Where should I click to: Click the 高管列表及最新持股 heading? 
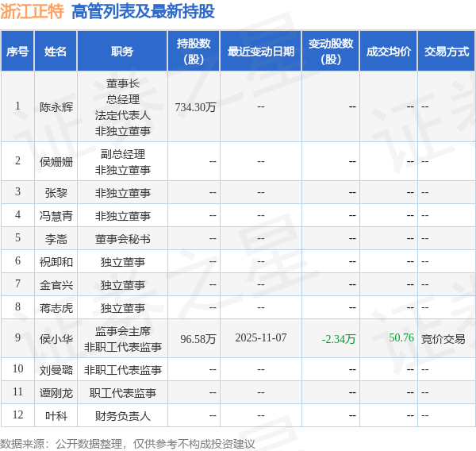point(143,12)
